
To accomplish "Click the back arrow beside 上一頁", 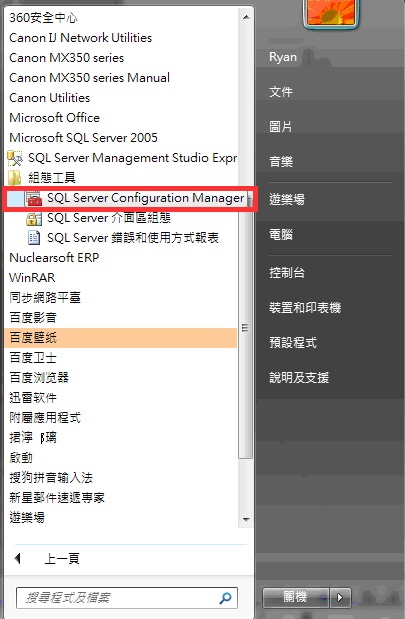I will coord(17,558).
